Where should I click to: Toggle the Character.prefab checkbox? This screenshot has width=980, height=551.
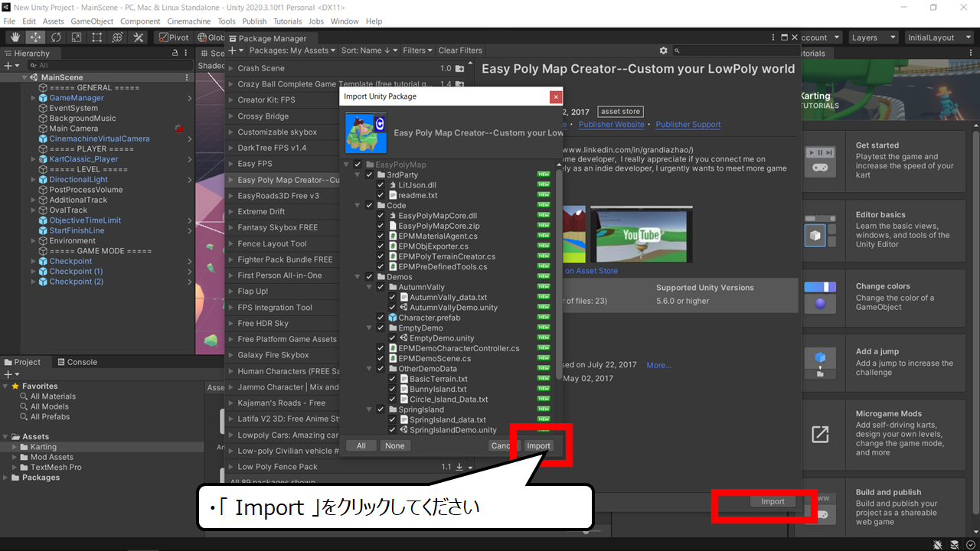pyautogui.click(x=381, y=318)
